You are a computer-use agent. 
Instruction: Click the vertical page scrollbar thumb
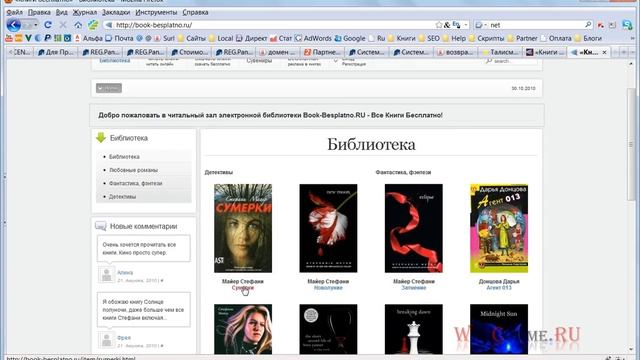click(x=631, y=145)
